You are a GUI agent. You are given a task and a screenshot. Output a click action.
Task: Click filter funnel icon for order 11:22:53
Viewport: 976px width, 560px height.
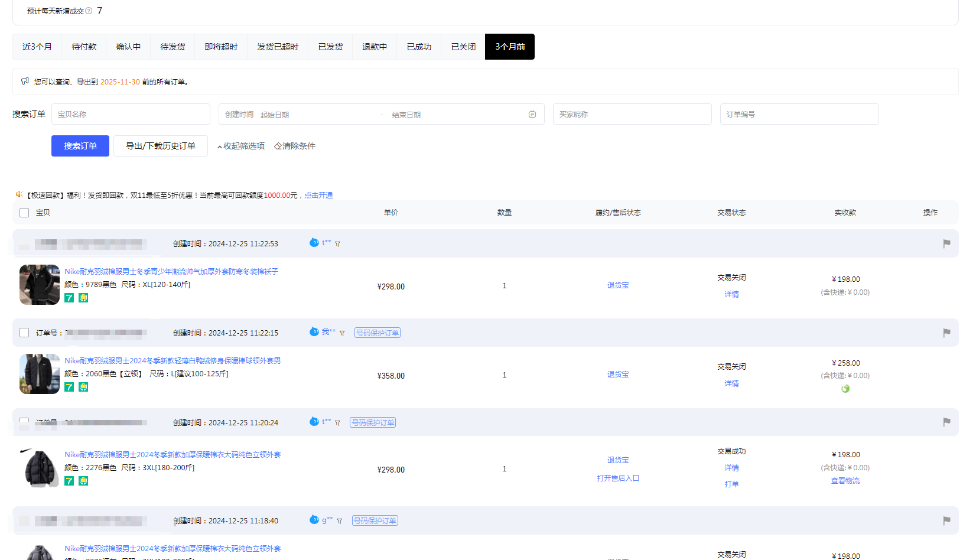(338, 244)
